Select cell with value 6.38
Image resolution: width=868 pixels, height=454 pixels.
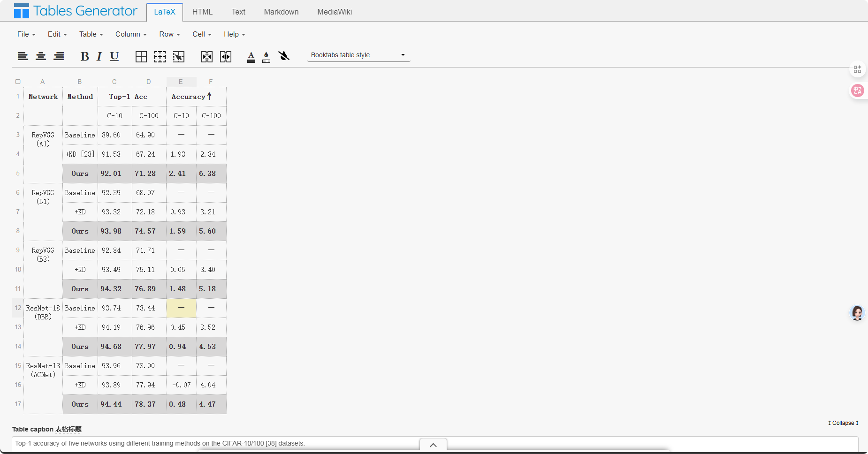[211, 174]
